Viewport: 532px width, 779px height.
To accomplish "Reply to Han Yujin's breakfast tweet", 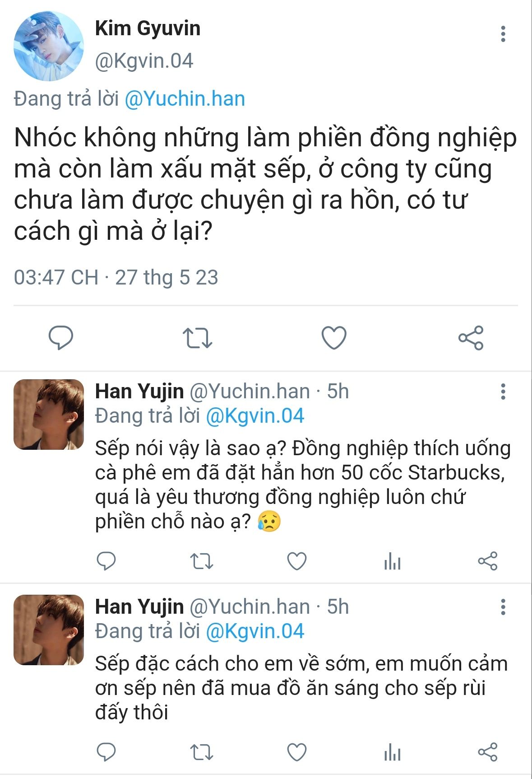I will [106, 752].
